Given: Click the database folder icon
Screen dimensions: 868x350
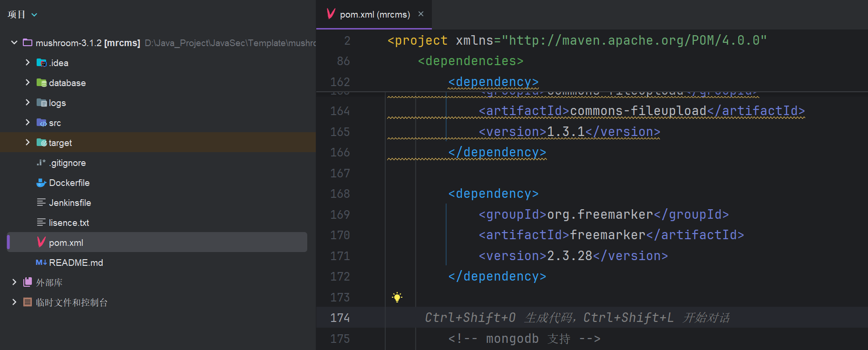Looking at the screenshot, I should (41, 83).
